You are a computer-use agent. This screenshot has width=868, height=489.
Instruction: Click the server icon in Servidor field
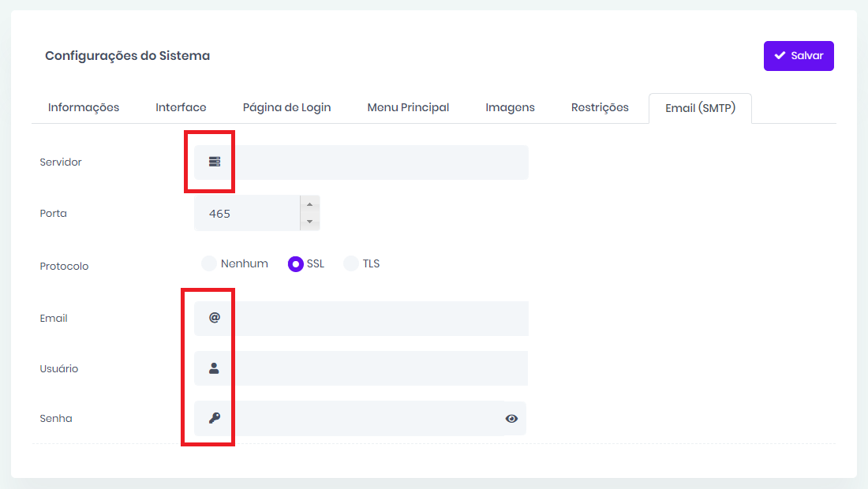coord(214,162)
